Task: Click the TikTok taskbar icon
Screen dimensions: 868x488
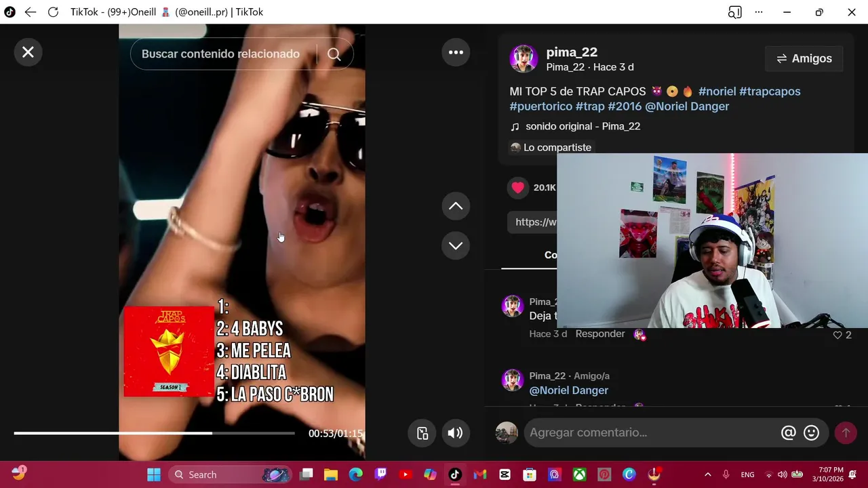Action: [x=455, y=474]
